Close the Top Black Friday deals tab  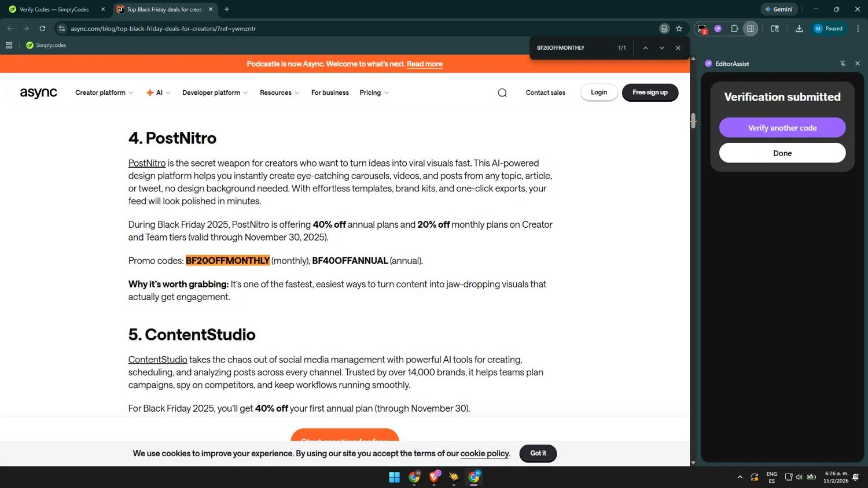tap(211, 9)
